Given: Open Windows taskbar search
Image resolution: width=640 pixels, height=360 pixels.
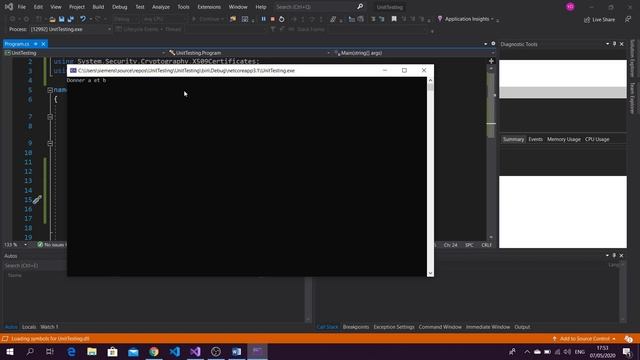Looking at the screenshot, I should pyautogui.click(x=30, y=351).
